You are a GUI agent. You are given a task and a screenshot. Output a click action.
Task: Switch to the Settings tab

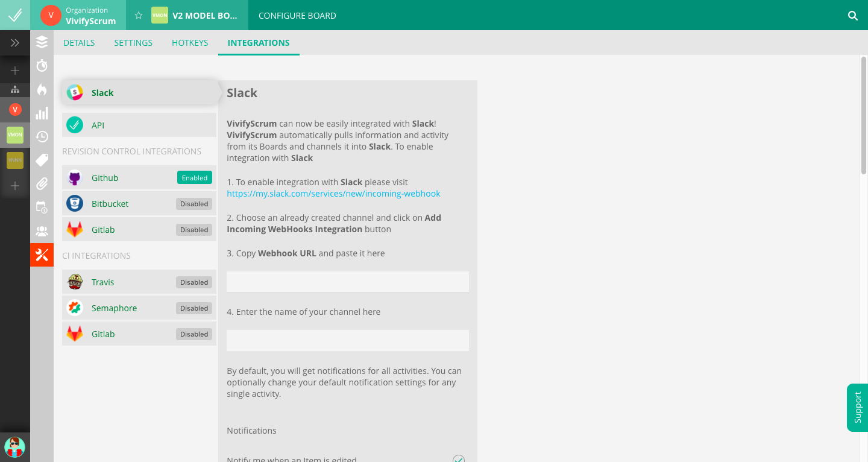(x=133, y=43)
